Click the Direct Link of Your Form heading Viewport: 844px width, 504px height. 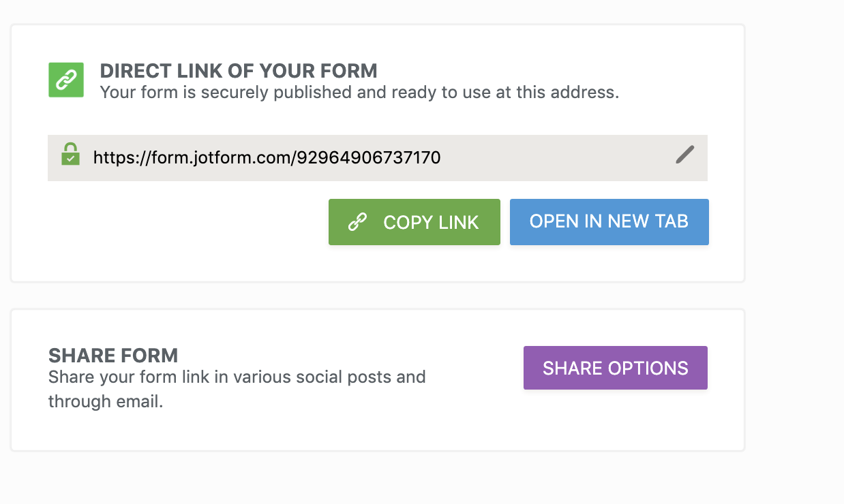coord(239,71)
